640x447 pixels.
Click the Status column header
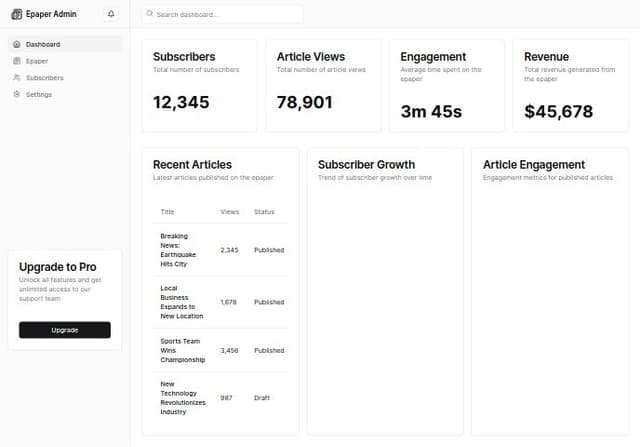click(264, 212)
